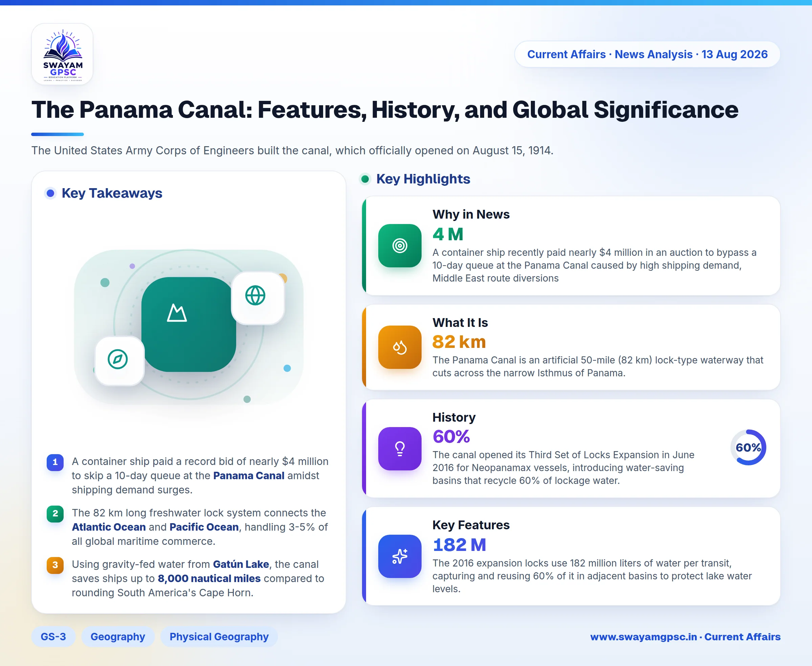Click the 82 km statistic

(x=459, y=342)
